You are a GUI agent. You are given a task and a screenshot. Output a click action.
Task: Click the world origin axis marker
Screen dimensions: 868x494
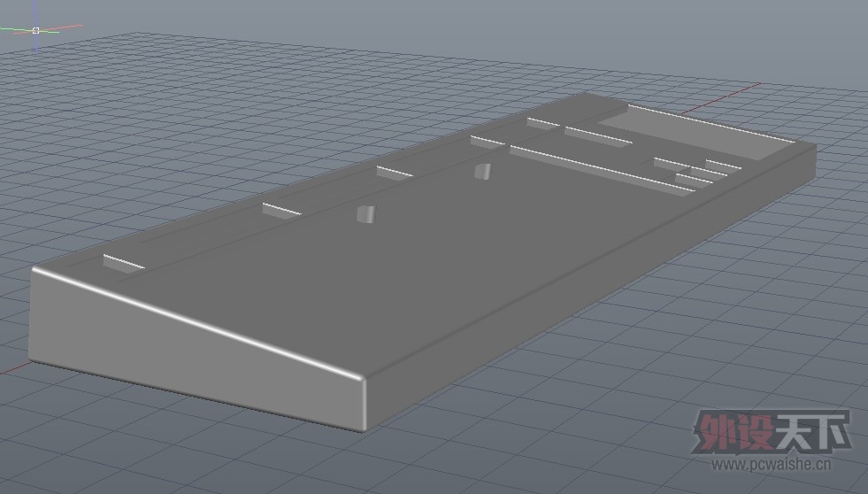[x=36, y=30]
